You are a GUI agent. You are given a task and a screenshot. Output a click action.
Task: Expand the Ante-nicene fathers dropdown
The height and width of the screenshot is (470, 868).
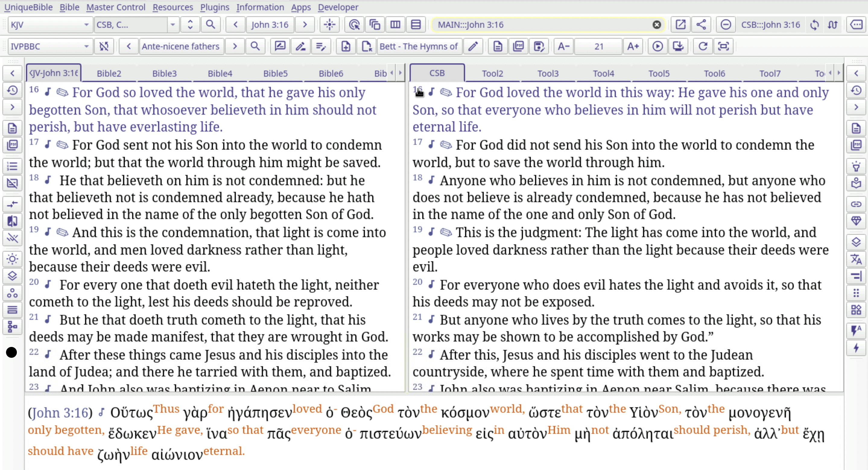(x=181, y=46)
